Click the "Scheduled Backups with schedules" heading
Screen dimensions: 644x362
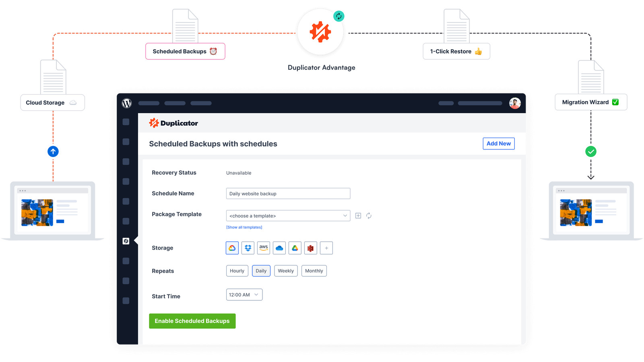(x=213, y=144)
